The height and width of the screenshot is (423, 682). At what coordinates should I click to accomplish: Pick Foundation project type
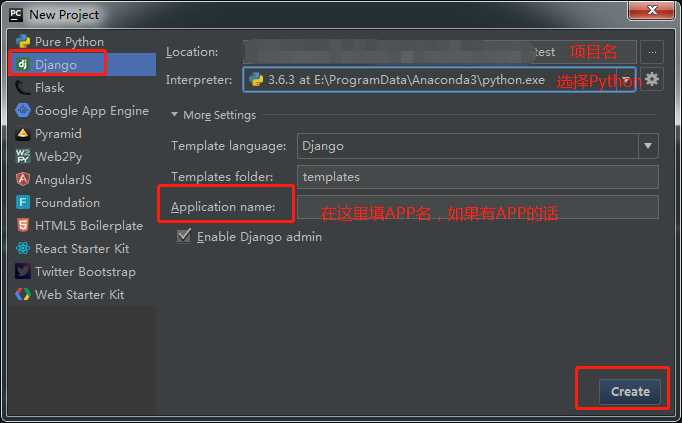[83, 203]
